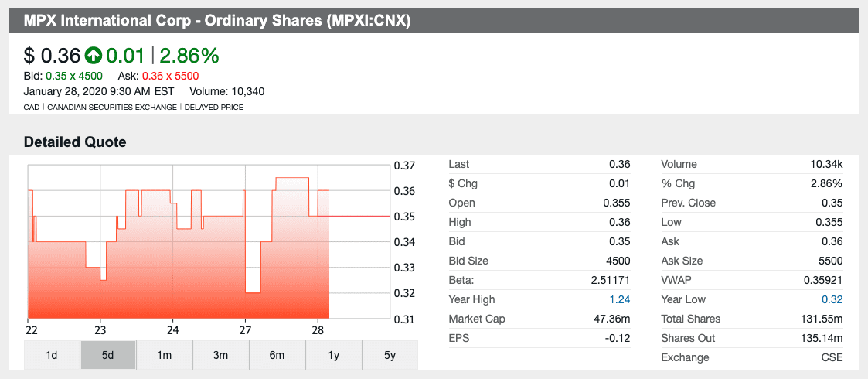Click the chart x-axis label 23
This screenshot has height=379, width=868.
point(100,328)
